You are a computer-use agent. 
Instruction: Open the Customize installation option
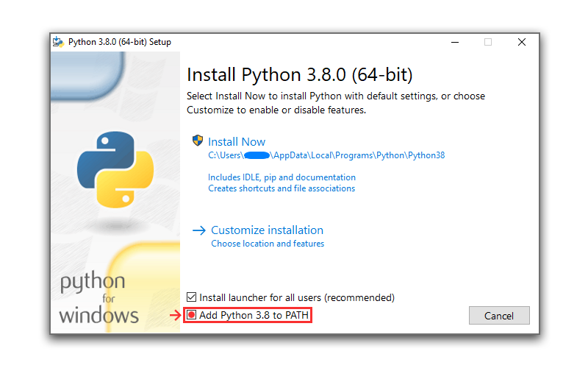click(x=267, y=230)
